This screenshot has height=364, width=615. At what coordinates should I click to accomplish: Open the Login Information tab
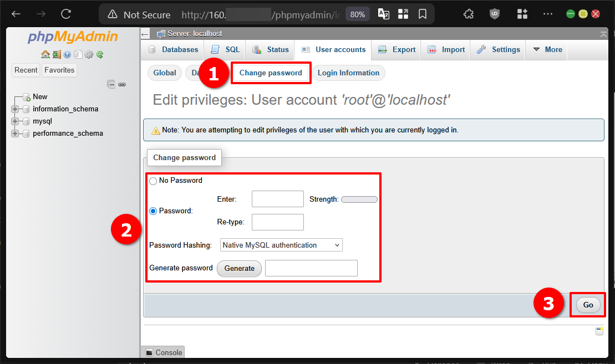[349, 73]
